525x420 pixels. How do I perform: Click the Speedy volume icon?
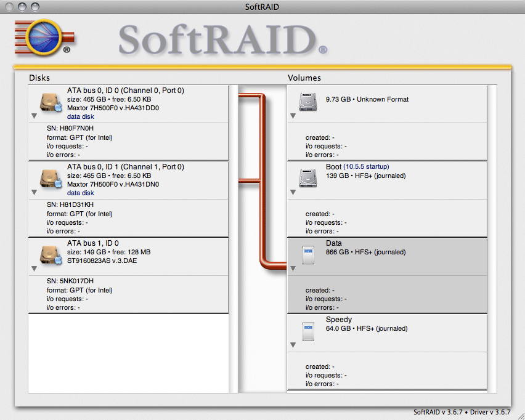click(x=308, y=331)
